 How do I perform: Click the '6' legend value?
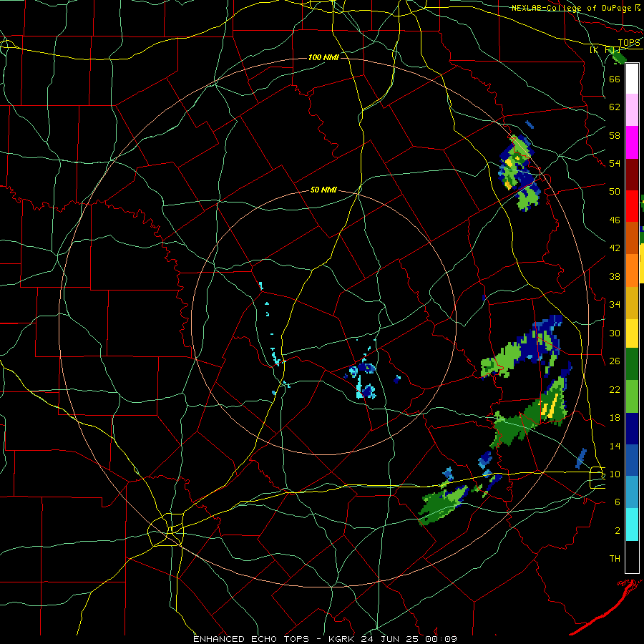[618, 502]
